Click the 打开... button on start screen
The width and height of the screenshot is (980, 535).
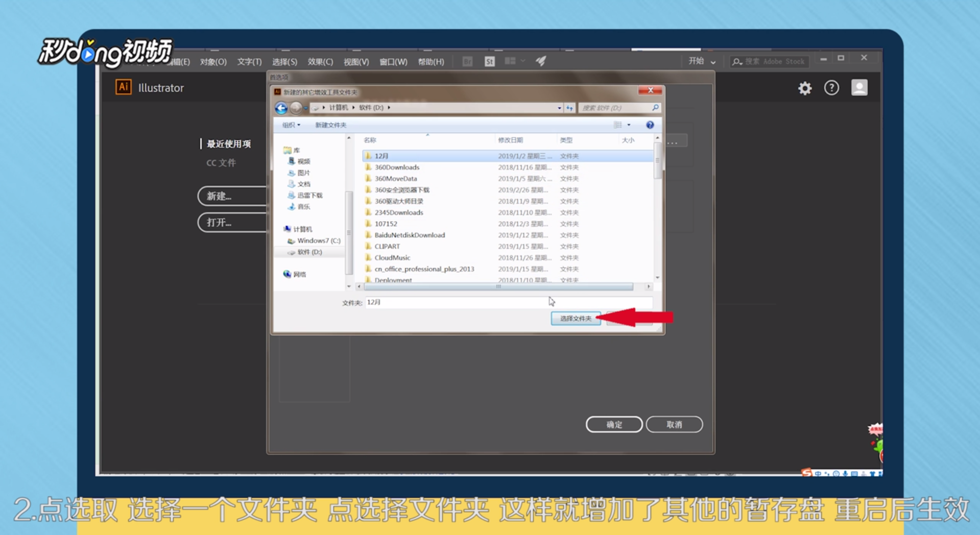point(232,223)
